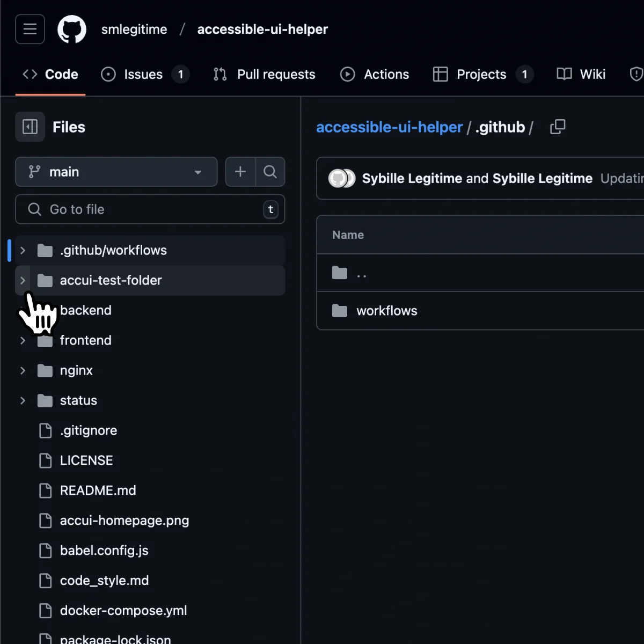The image size is (644, 644).
Task: Open the hamburger navigation menu
Action: [30, 29]
